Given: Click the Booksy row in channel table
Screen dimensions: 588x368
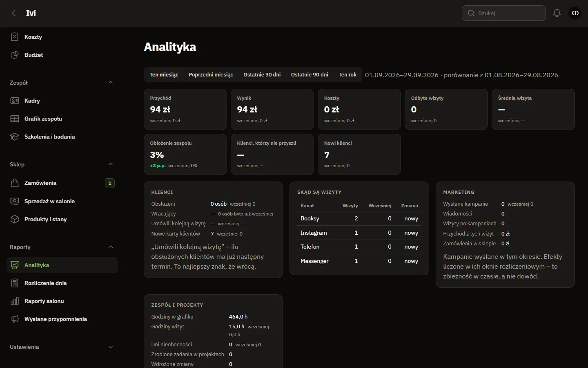Looking at the screenshot, I should [359, 219].
